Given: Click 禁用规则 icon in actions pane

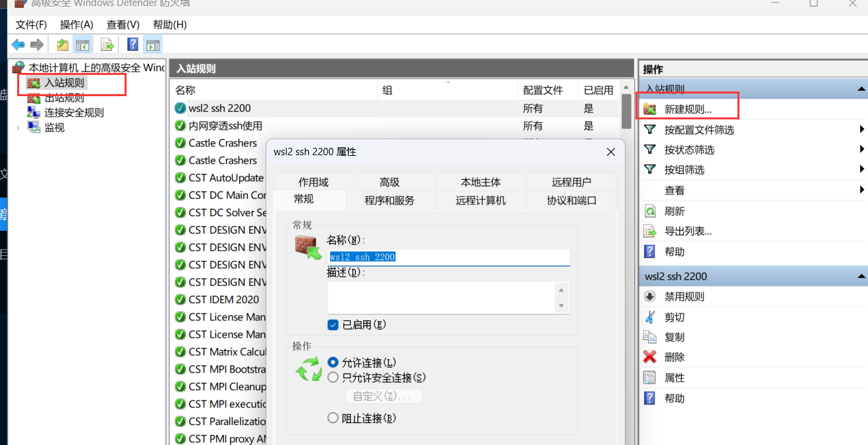Looking at the screenshot, I should click(650, 296).
